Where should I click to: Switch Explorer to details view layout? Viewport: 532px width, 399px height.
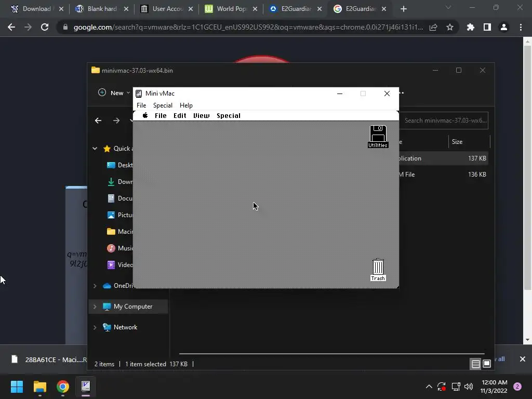click(x=476, y=364)
